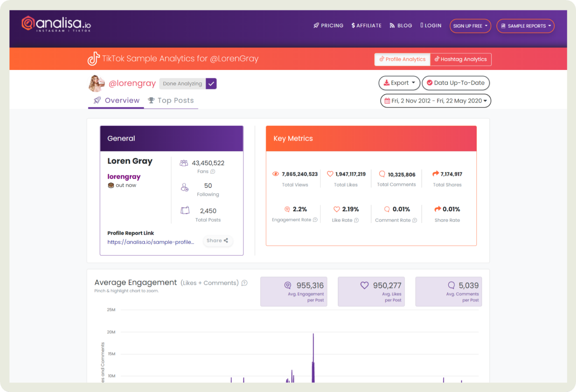Open the analisa.io sample-profile link
The image size is (576, 392).
click(x=151, y=242)
